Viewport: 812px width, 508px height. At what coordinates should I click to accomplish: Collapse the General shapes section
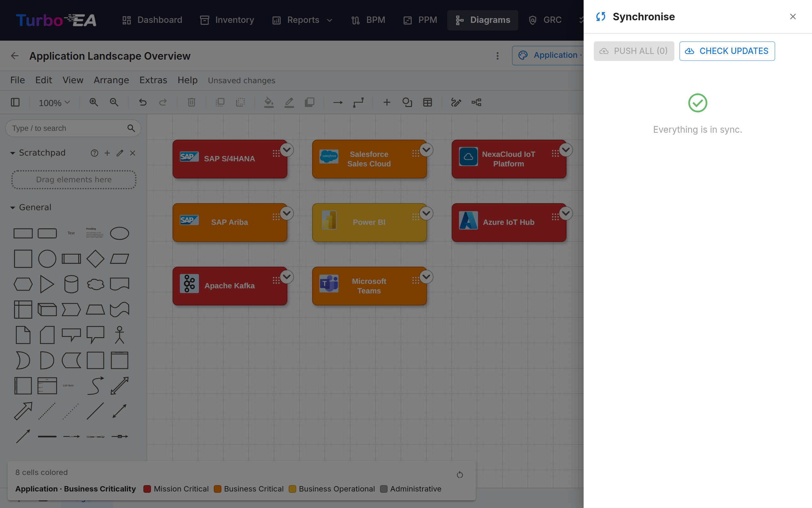tap(13, 208)
